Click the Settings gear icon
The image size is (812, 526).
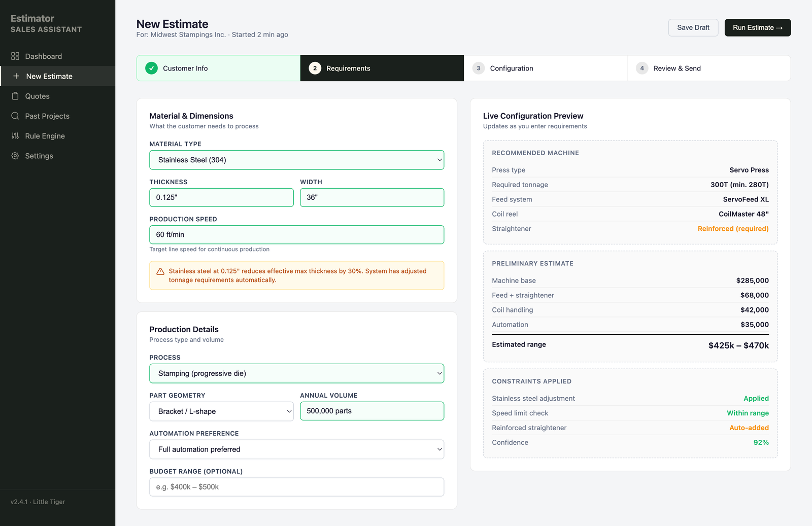tap(15, 156)
